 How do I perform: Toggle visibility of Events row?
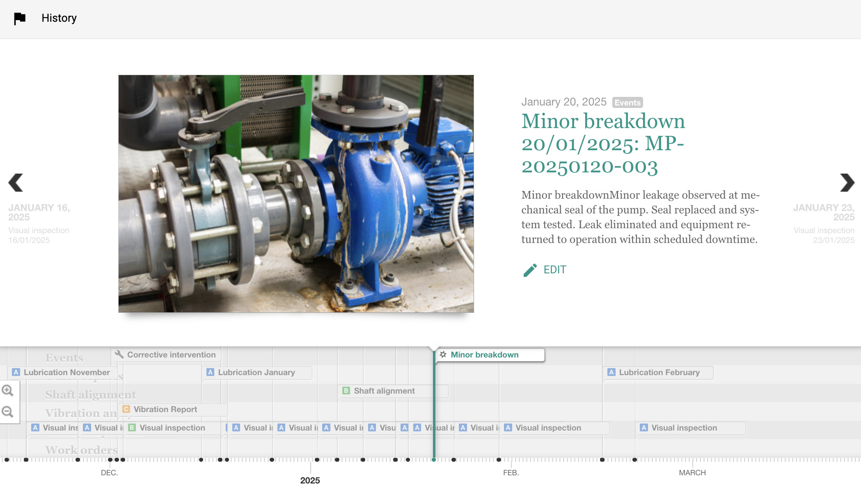pyautogui.click(x=64, y=357)
